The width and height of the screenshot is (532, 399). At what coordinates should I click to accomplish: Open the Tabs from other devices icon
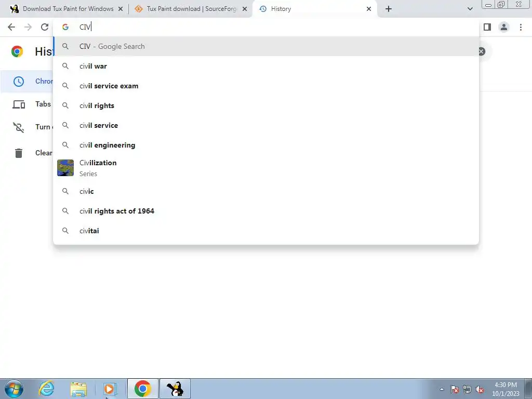pyautogui.click(x=19, y=104)
